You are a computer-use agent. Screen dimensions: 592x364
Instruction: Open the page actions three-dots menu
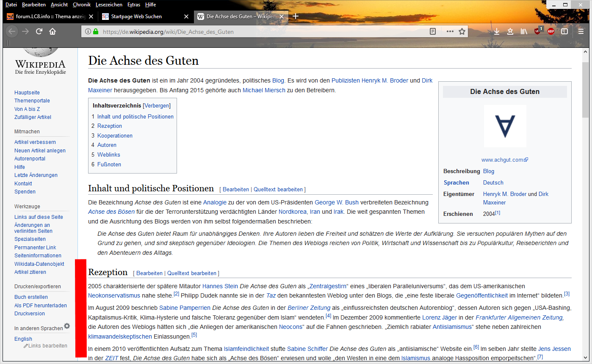[450, 31]
